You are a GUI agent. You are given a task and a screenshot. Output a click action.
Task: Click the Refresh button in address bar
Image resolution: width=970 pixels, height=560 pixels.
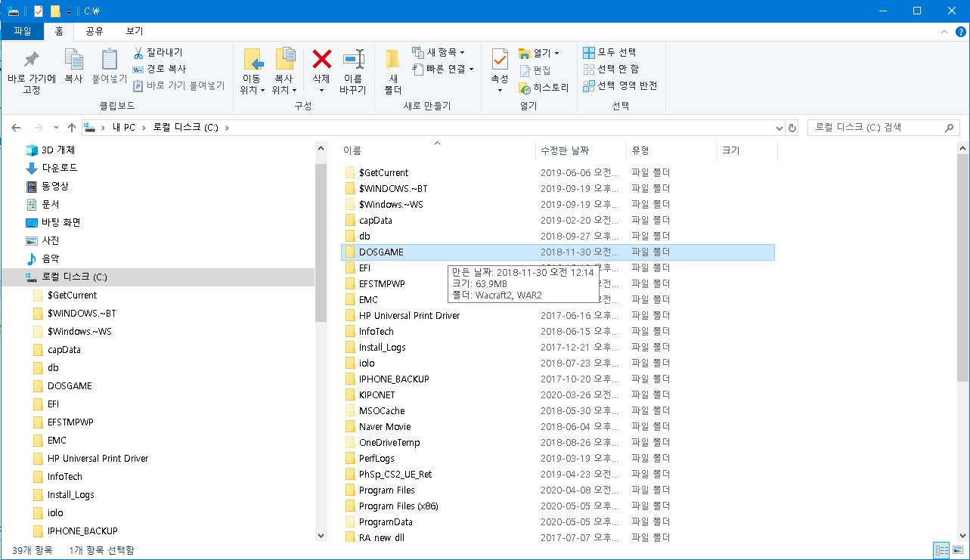click(x=792, y=128)
